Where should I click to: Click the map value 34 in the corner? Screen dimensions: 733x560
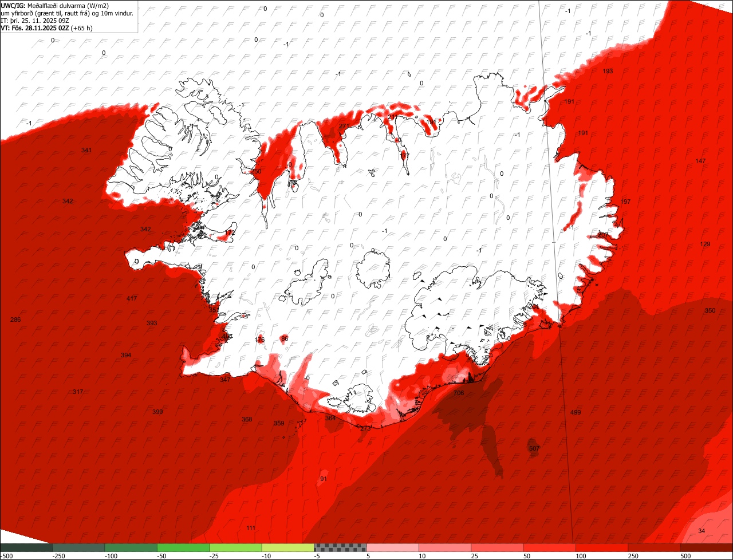coord(702,531)
